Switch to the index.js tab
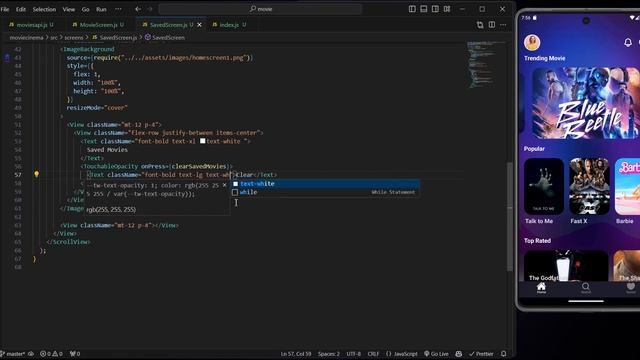Viewport: 640px width, 360px height. (x=229, y=25)
